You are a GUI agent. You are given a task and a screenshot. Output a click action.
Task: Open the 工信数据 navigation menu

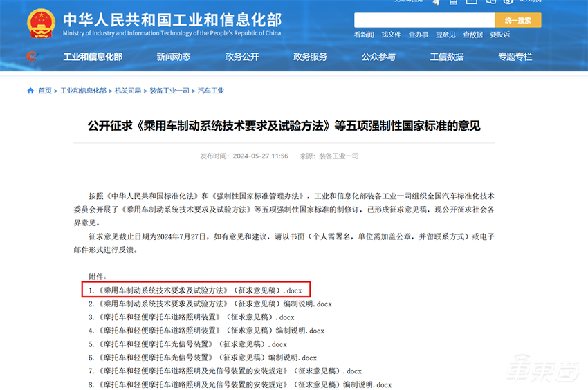pyautogui.click(x=447, y=57)
